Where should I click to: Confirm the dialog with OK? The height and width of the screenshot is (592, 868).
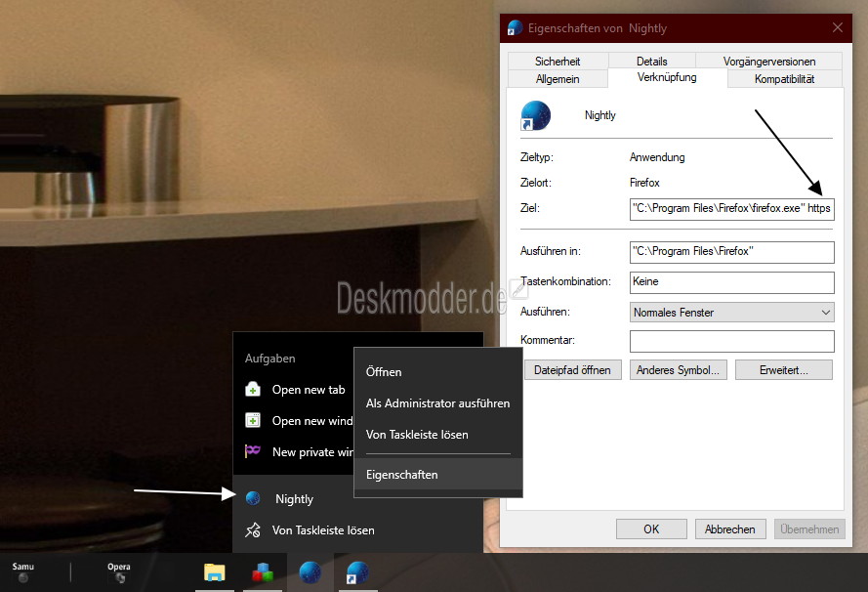point(651,529)
